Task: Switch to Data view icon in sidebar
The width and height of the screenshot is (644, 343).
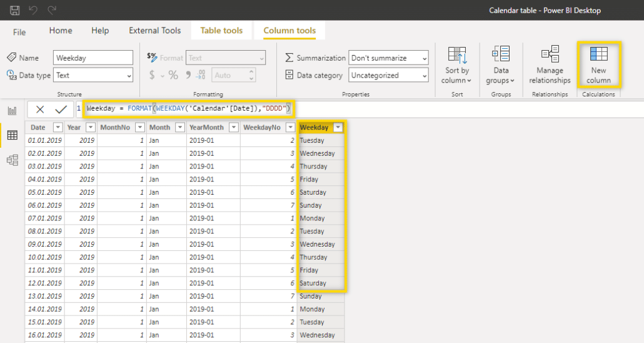Action: click(x=12, y=135)
